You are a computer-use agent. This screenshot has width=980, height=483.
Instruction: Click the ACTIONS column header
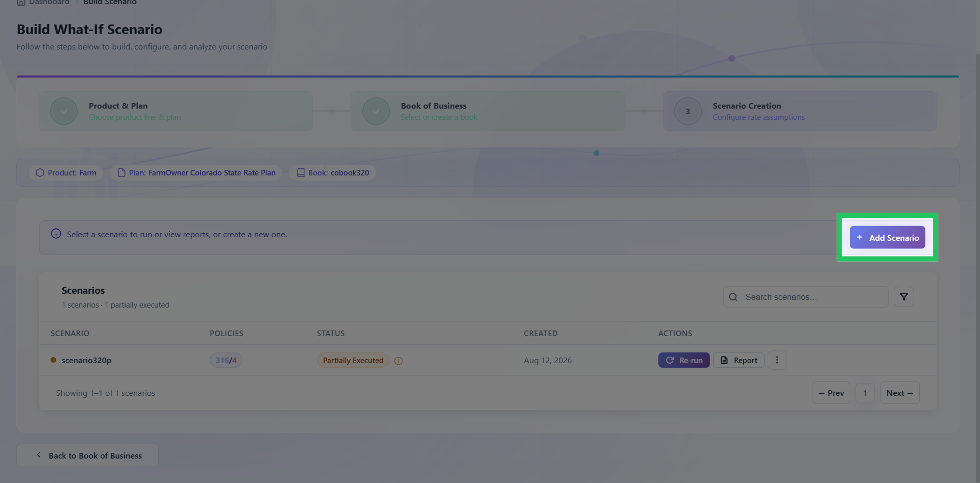[x=675, y=334]
